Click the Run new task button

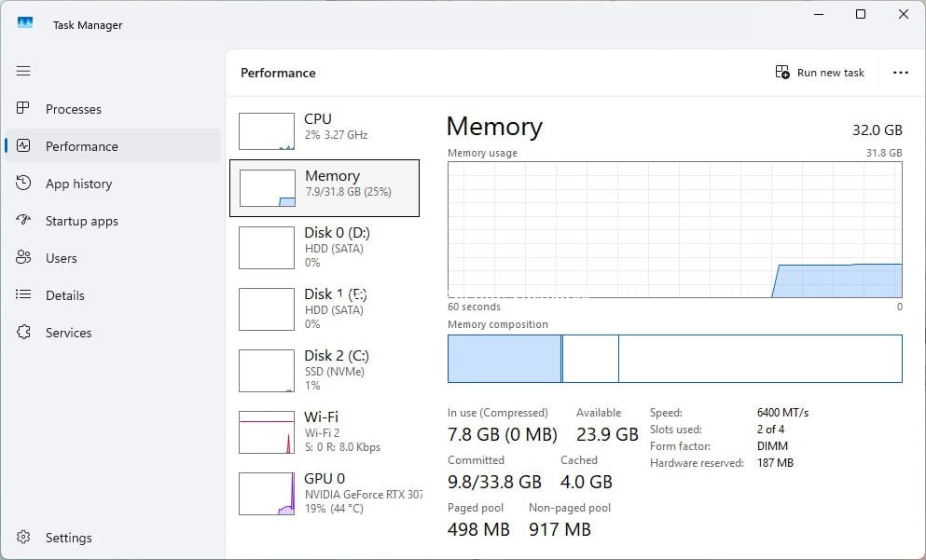[821, 73]
